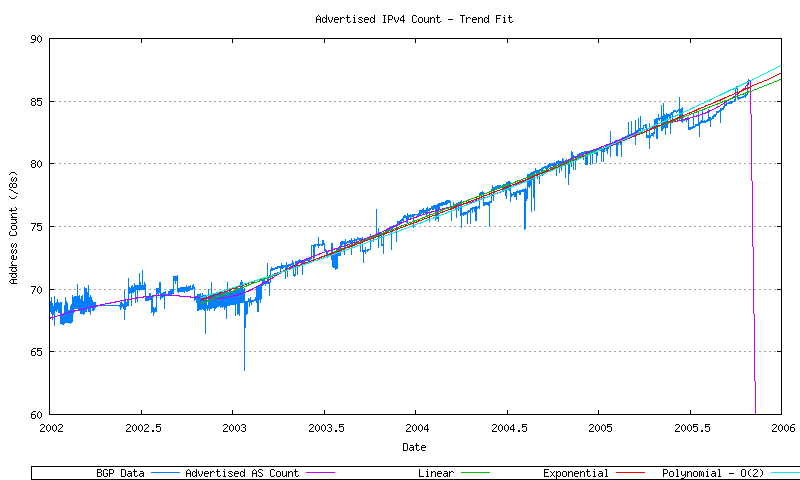
Task: Click the cyan line sample beside Polynomial
Action: pos(783,473)
